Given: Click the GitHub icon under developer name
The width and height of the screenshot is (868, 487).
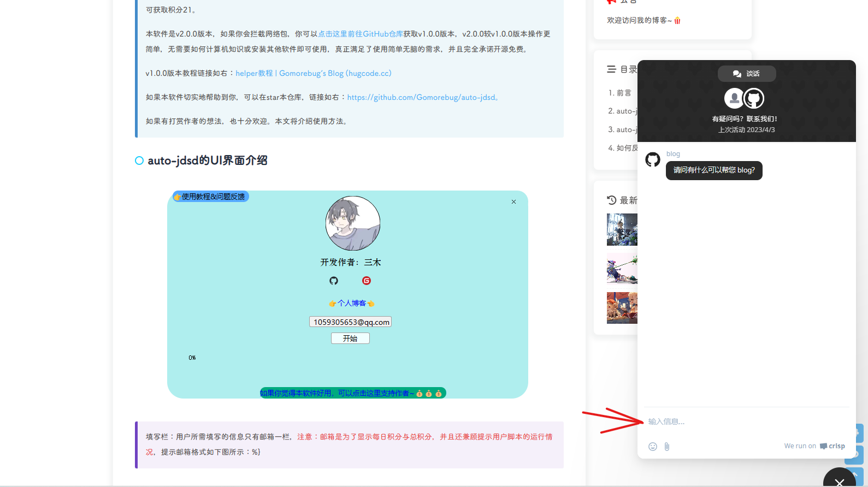Looking at the screenshot, I should pyautogui.click(x=334, y=281).
